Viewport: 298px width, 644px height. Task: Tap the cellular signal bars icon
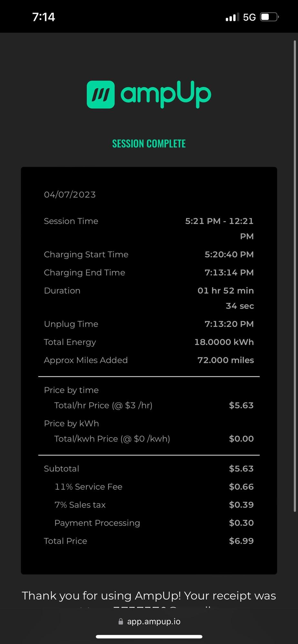click(232, 17)
